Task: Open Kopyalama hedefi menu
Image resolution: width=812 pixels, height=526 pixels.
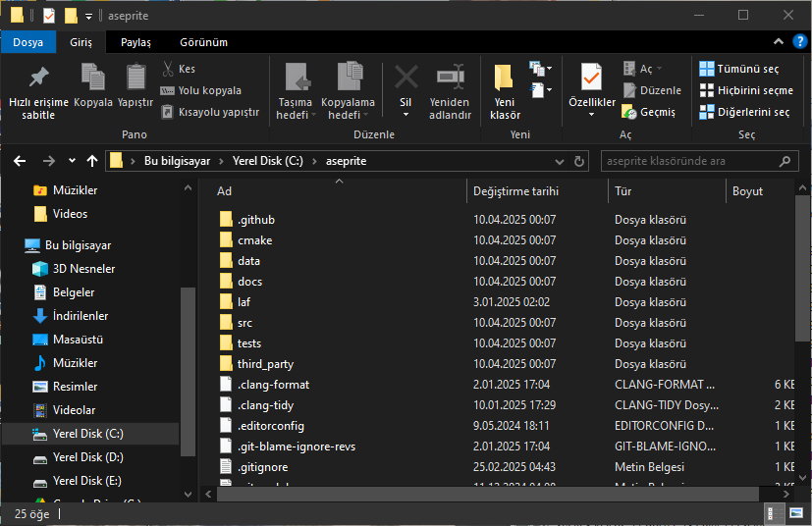Action: (348, 91)
